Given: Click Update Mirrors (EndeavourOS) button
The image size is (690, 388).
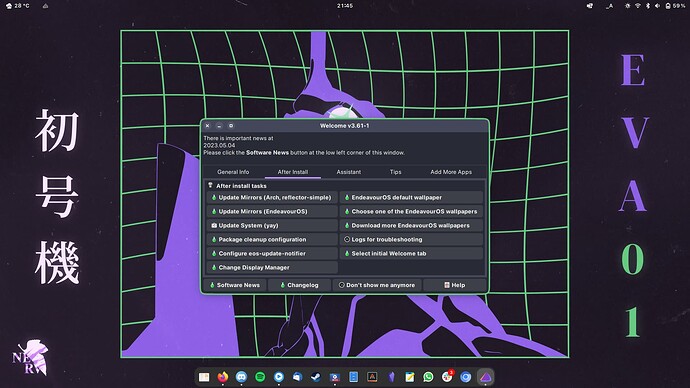Looking at the screenshot, I should tap(272, 212).
